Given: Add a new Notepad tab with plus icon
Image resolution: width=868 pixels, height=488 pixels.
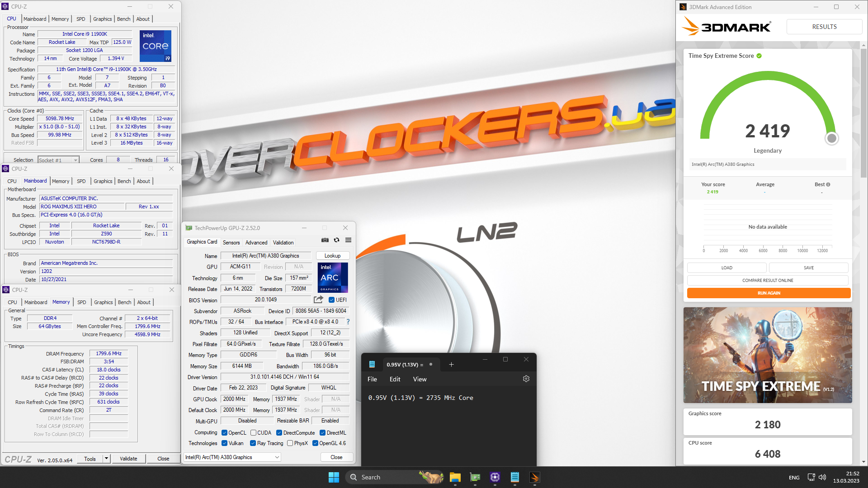Looking at the screenshot, I should point(451,365).
